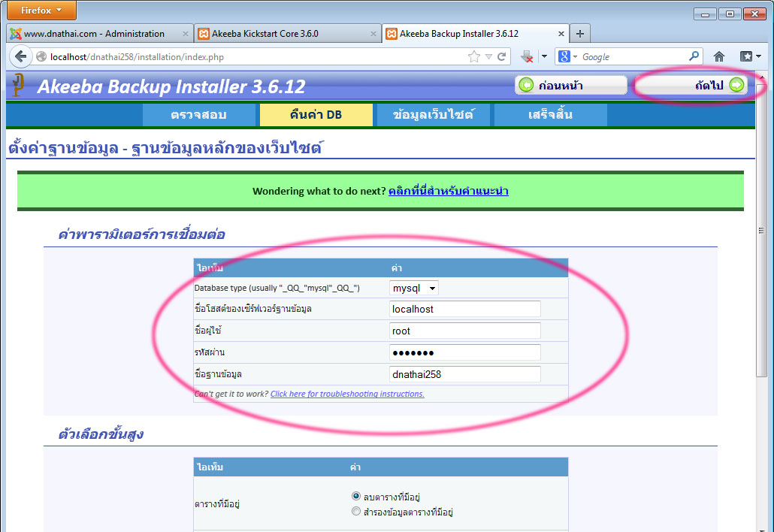Select the 'สำรองข้อมูลตารางที่มีอยู่' radio option
Screen dimensions: 774x532
click(x=356, y=512)
